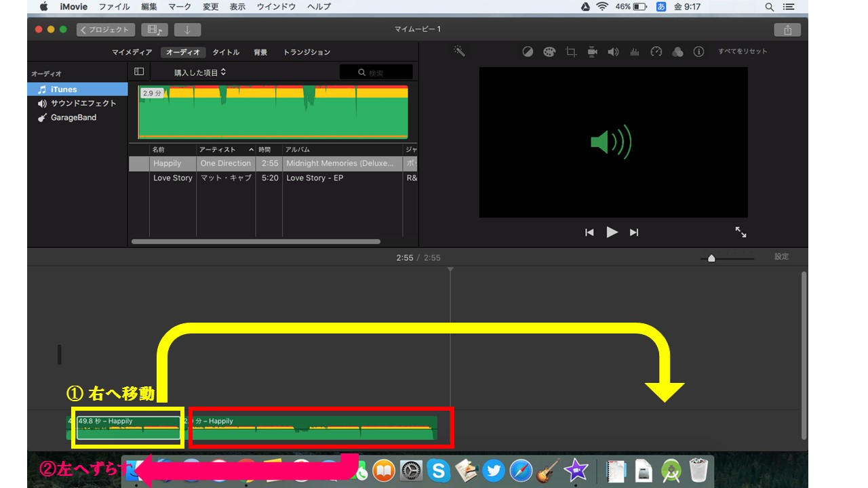868x488 pixels.
Task: Click the timeline vertical scrollbar
Action: (804, 354)
